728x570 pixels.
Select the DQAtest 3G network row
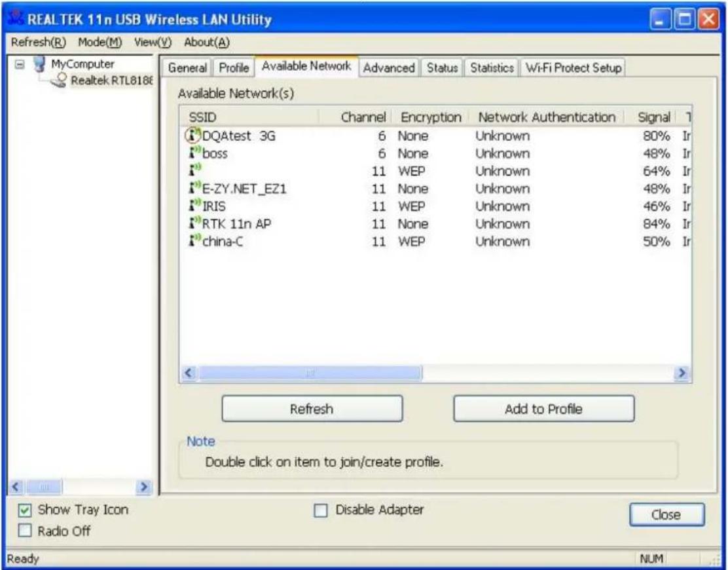pos(435,136)
